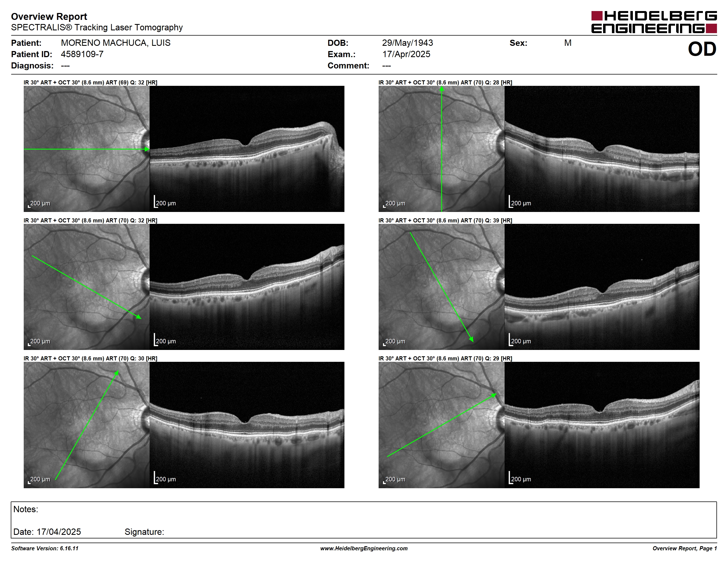Click the Signature field
This screenshot has height=563, width=728.
[x=144, y=532]
